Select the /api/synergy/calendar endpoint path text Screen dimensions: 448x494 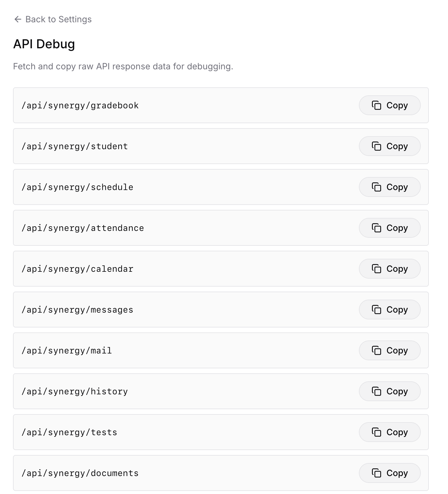(77, 269)
